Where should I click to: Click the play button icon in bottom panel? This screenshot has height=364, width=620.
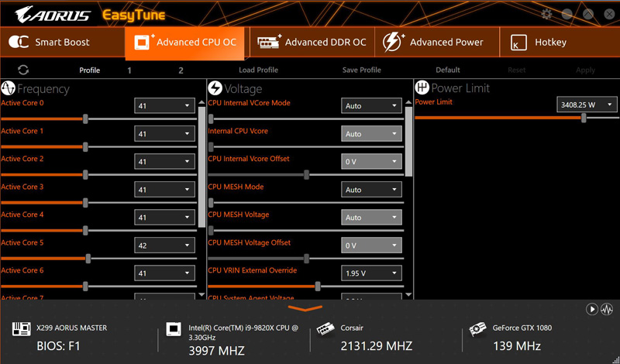click(x=591, y=309)
